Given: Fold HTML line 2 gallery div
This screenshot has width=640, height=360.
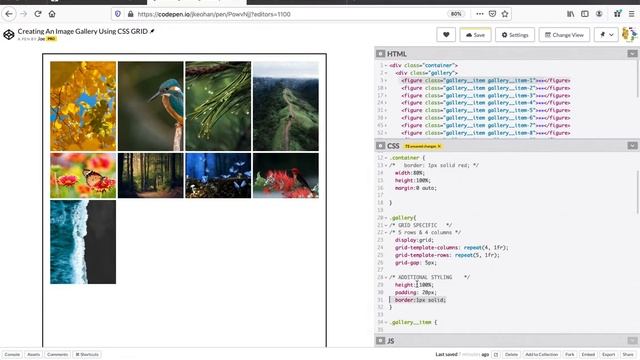Looking at the screenshot, I should click(x=386, y=73).
